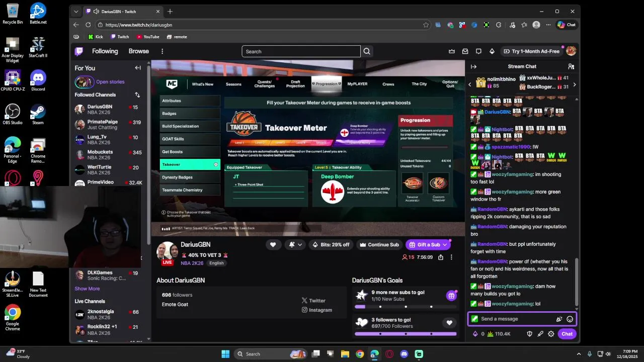Image resolution: width=644 pixels, height=362 pixels.
Task: Open the YouTube bookmark
Action: [x=147, y=37]
